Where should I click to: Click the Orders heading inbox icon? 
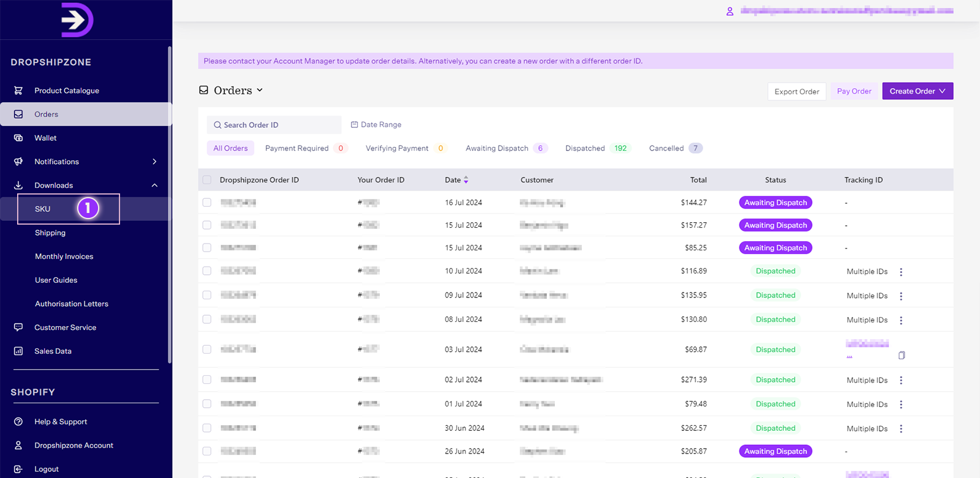pyautogui.click(x=204, y=90)
